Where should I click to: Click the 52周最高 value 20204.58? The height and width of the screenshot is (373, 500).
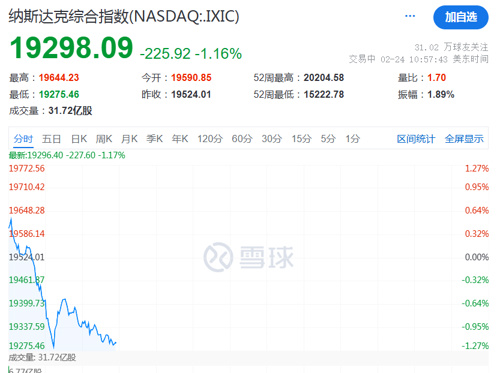click(324, 78)
